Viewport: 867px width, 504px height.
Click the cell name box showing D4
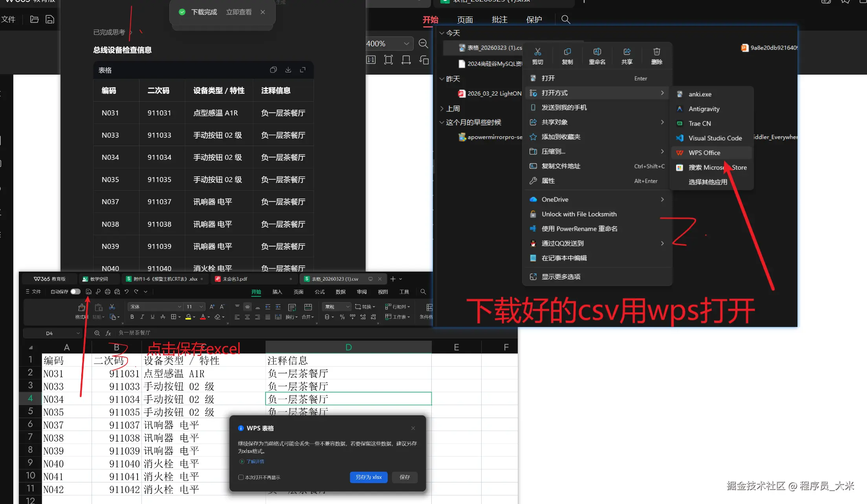(49, 333)
